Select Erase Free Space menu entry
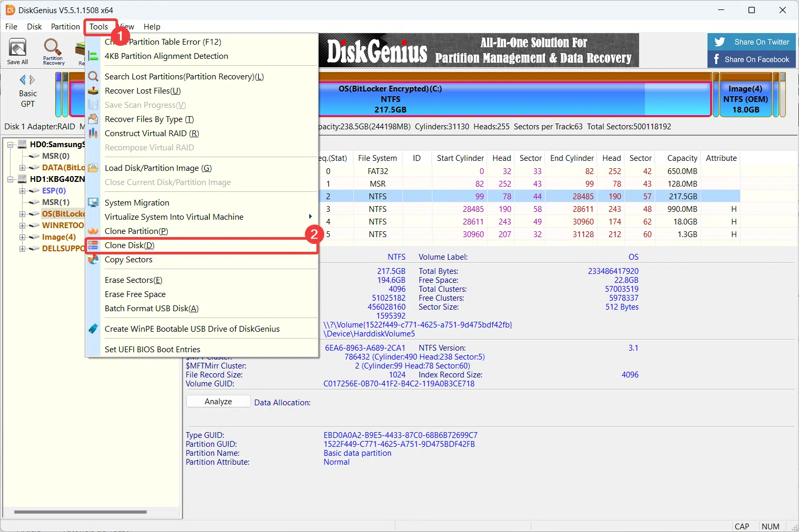Viewport: 799px width, 532px height. (x=135, y=294)
